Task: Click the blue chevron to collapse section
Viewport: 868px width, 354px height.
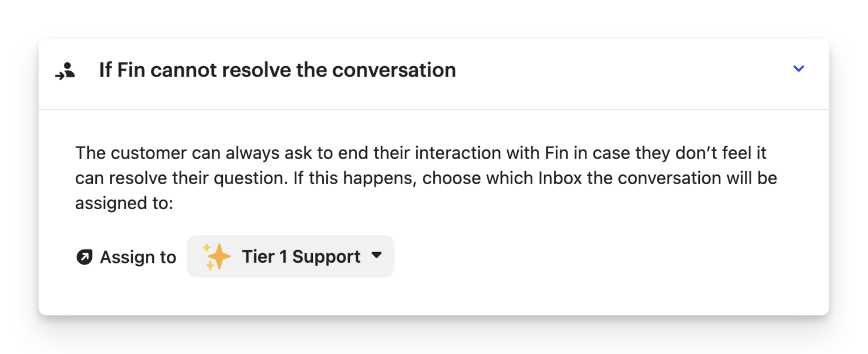Action: pos(798,69)
